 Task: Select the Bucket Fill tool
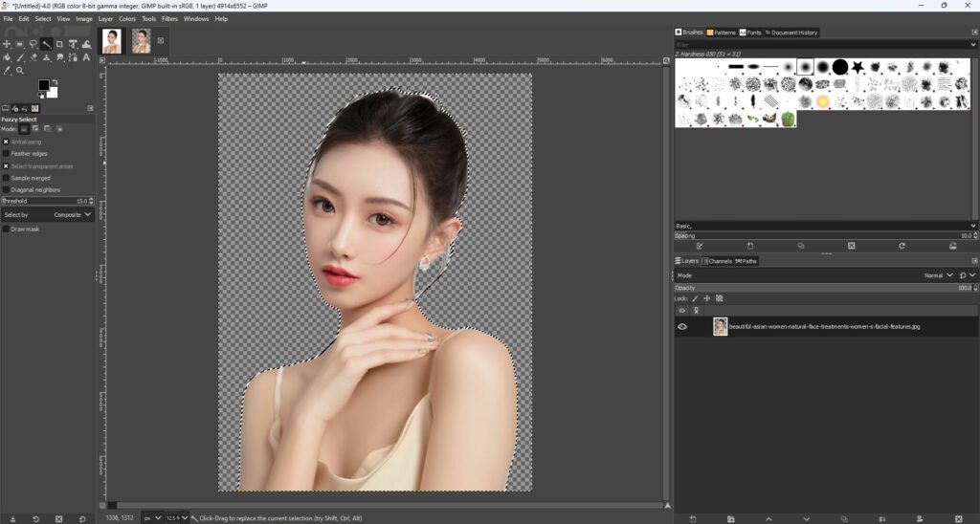(7, 57)
